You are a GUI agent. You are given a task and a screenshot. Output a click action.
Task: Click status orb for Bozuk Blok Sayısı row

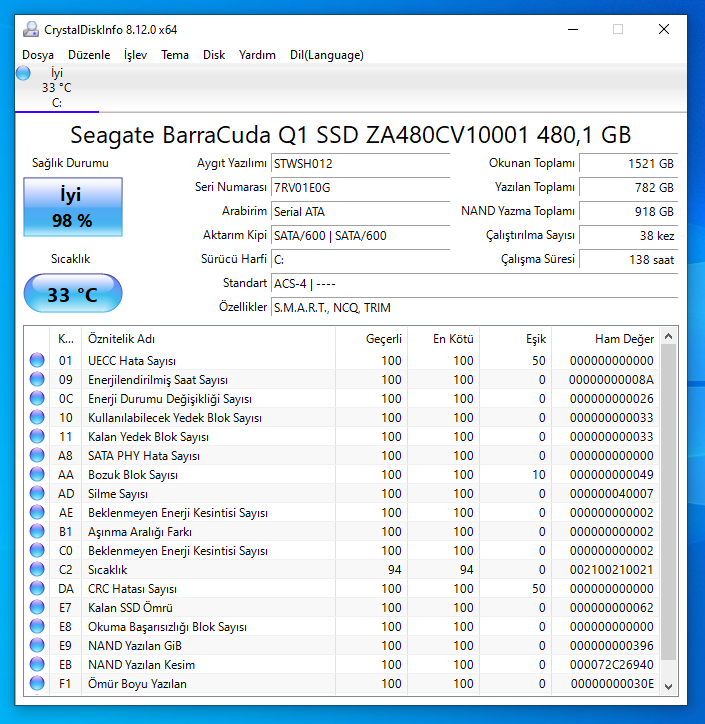[x=37, y=474]
